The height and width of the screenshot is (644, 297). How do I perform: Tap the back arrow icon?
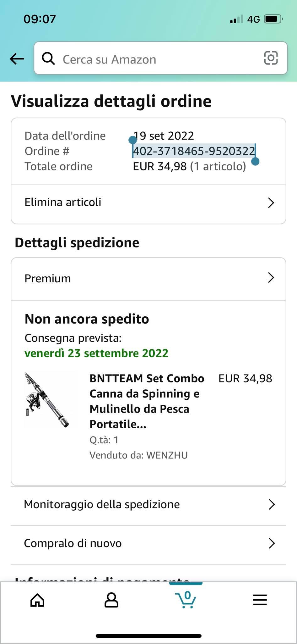(x=17, y=58)
